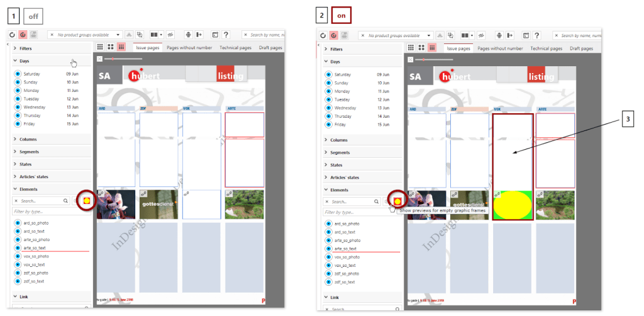644x316 pixels.
Task: Click gottesdienst image in left page preview
Action: tap(158, 204)
